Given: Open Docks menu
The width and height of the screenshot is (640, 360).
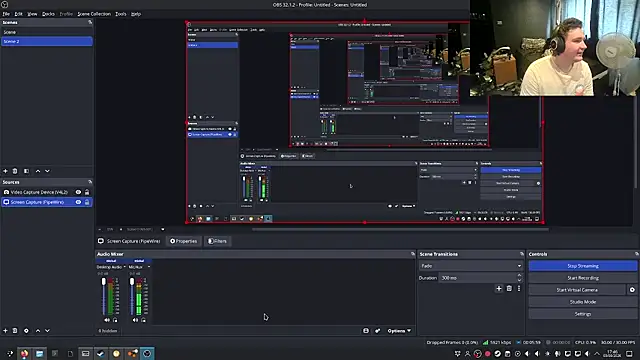Looking at the screenshot, I should click(x=48, y=14).
